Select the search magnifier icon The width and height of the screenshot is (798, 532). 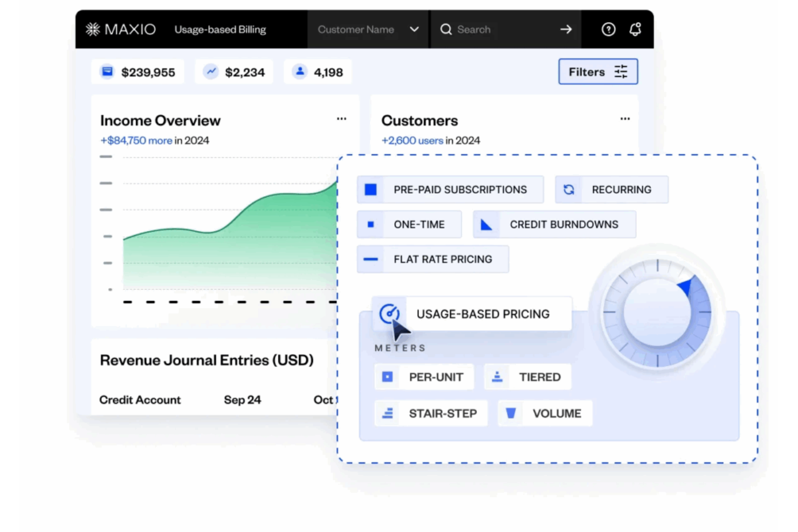click(x=446, y=29)
